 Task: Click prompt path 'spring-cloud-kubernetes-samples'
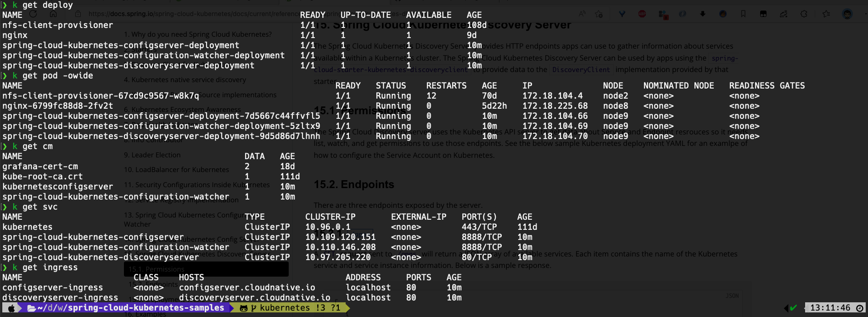[x=146, y=308]
